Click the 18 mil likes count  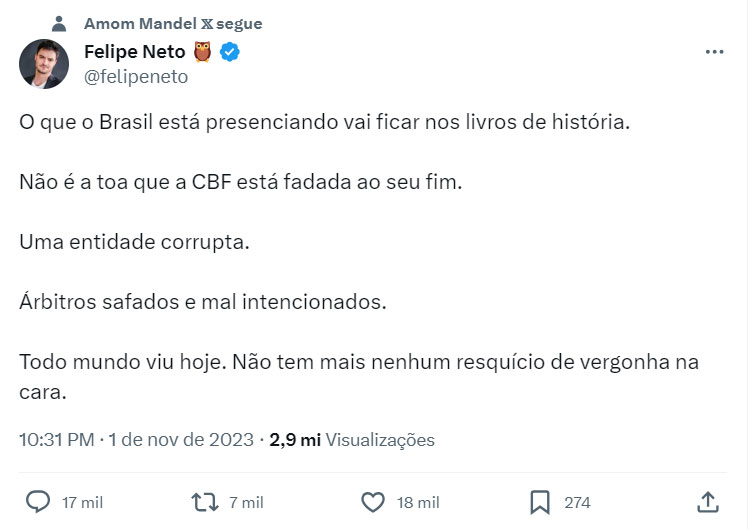pyautogui.click(x=418, y=502)
